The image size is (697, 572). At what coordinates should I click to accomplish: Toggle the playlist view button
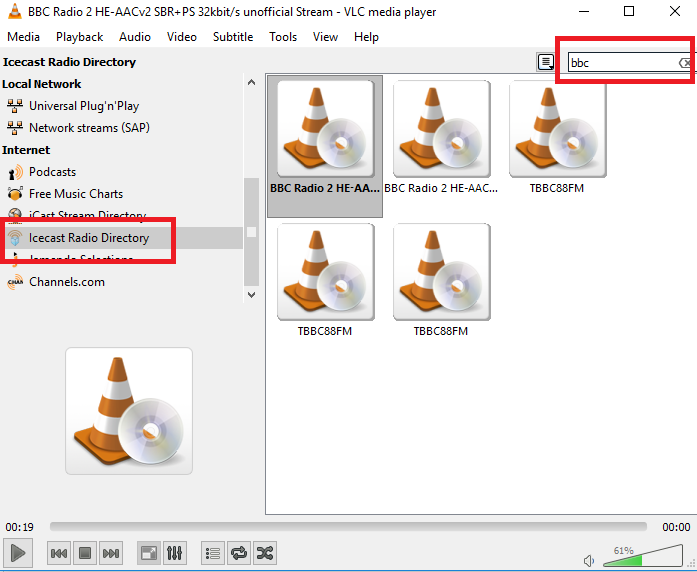pos(213,553)
